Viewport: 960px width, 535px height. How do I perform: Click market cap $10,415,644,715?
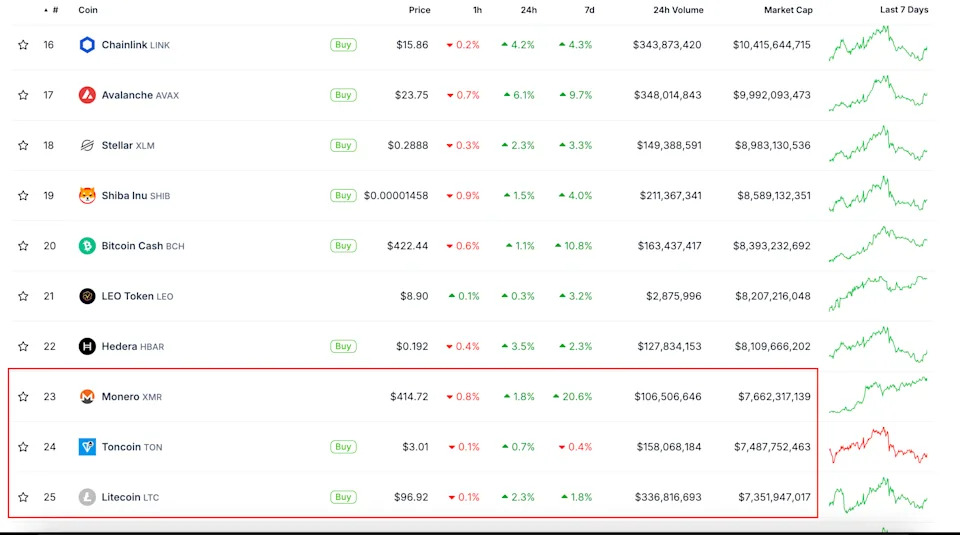771,45
